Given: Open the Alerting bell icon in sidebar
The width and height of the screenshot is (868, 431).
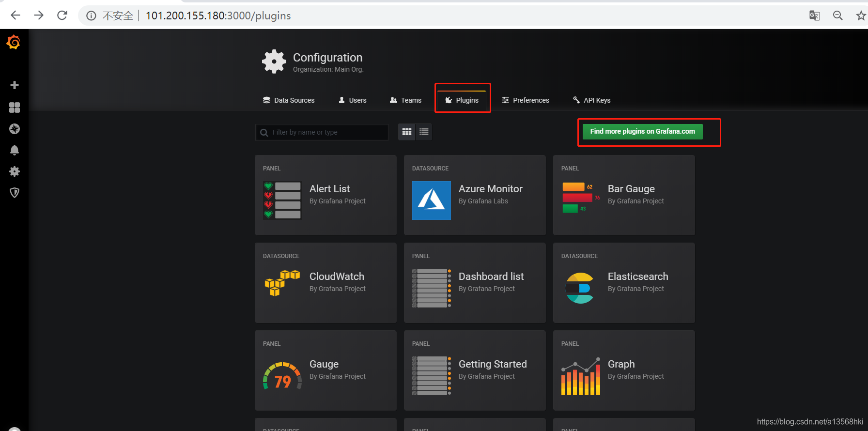Looking at the screenshot, I should point(15,150).
